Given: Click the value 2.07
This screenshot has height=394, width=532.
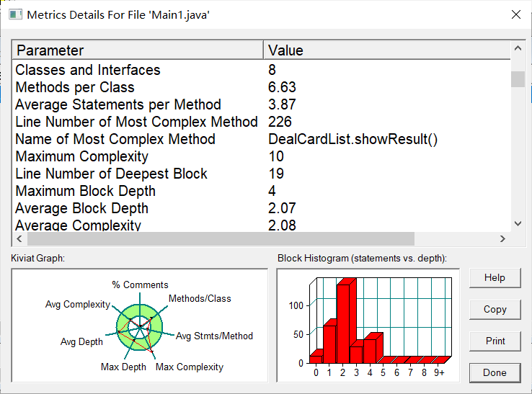Looking at the screenshot, I should pos(282,208).
